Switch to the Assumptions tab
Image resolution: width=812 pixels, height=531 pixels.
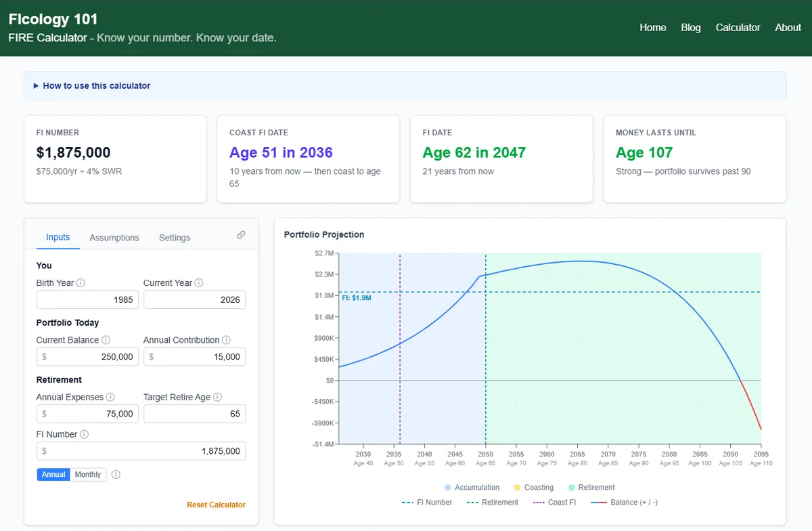(x=114, y=238)
